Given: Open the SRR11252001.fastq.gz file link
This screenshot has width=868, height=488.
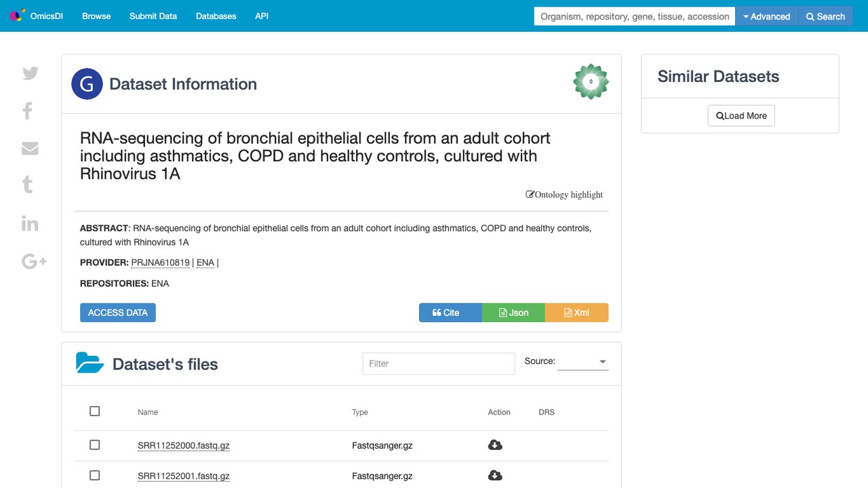Looking at the screenshot, I should [x=184, y=476].
